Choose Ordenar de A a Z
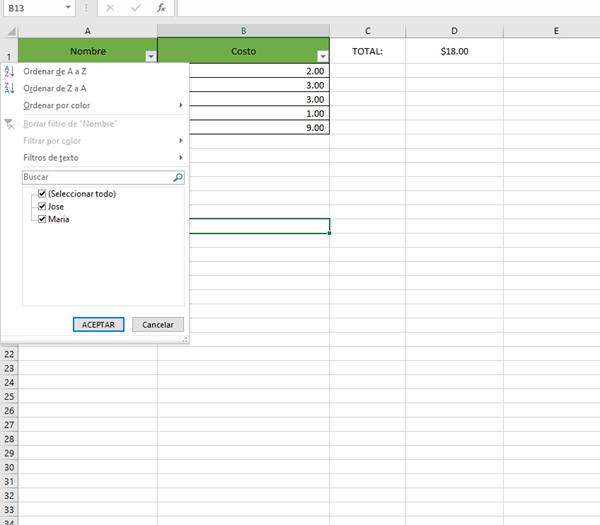 pos(95,72)
